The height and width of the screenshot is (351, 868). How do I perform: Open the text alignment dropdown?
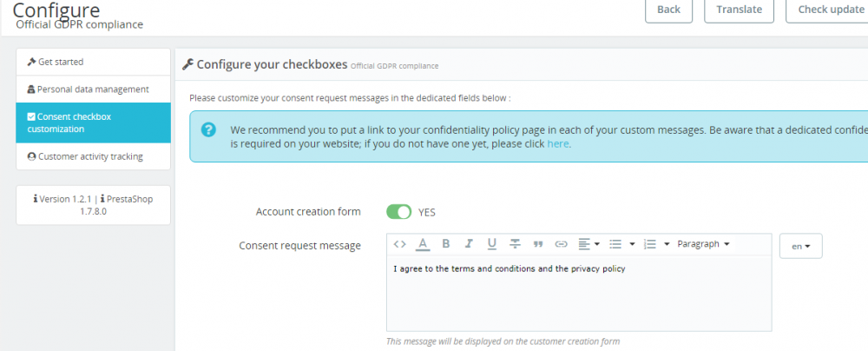[x=589, y=244]
